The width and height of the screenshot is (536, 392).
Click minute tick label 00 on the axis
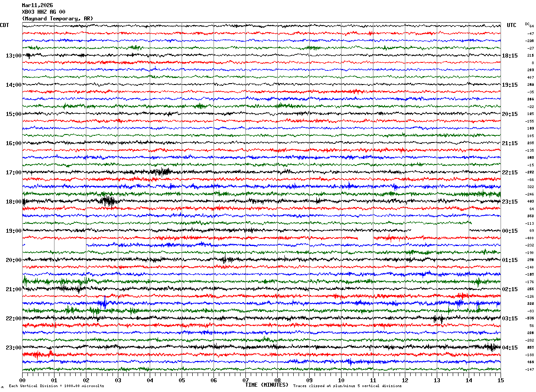pos(22,380)
